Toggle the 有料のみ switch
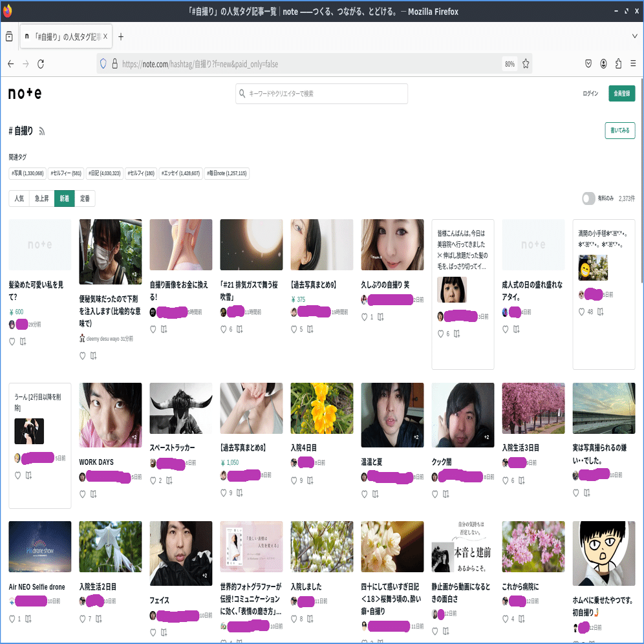This screenshot has height=644, width=644. click(x=588, y=199)
